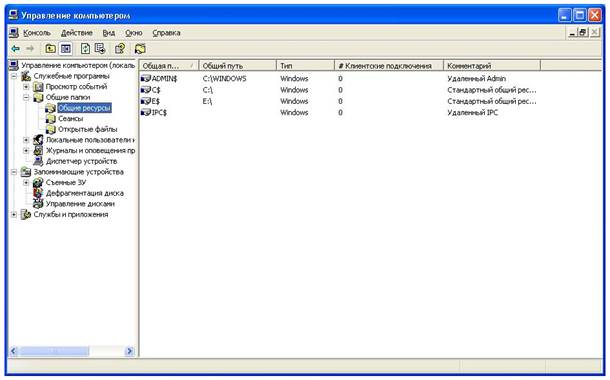Screen dimensions: 610x380
Task: Minimize the inner console window
Action: coord(571,33)
